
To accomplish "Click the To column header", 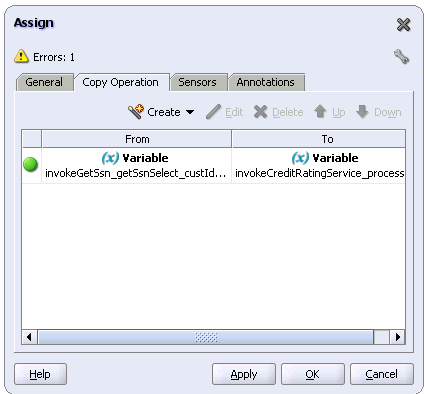I will coord(319,139).
